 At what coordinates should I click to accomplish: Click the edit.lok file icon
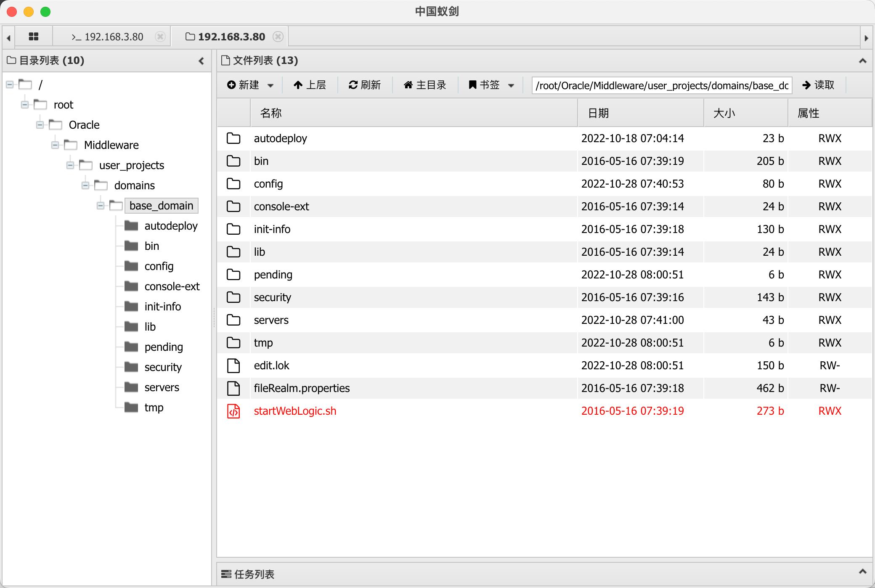click(233, 366)
